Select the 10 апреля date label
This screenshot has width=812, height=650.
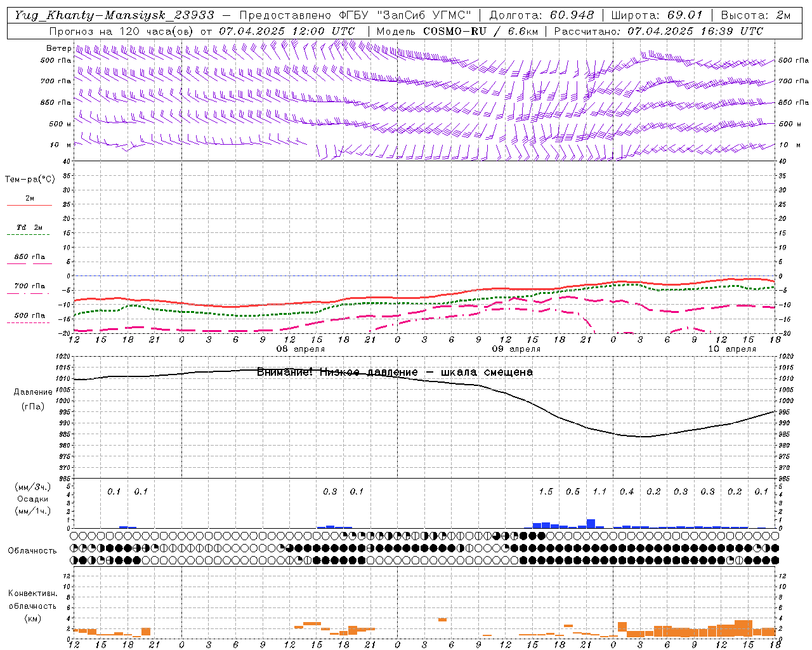click(732, 349)
